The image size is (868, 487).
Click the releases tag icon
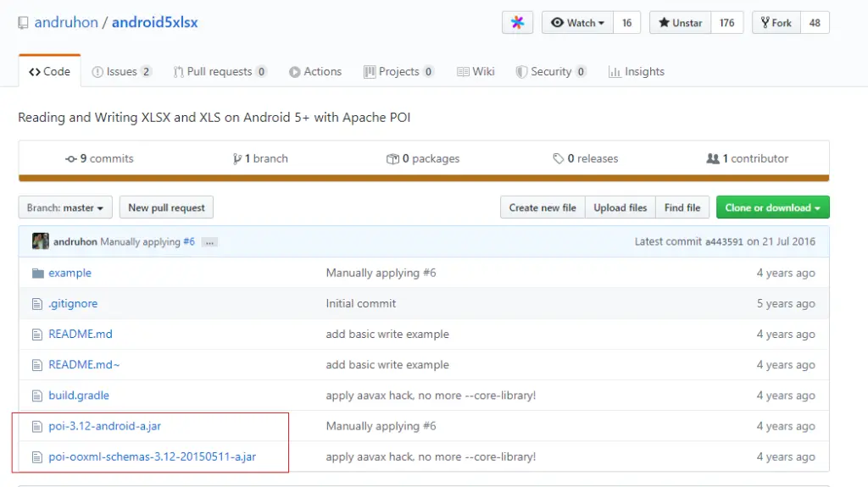pos(558,159)
